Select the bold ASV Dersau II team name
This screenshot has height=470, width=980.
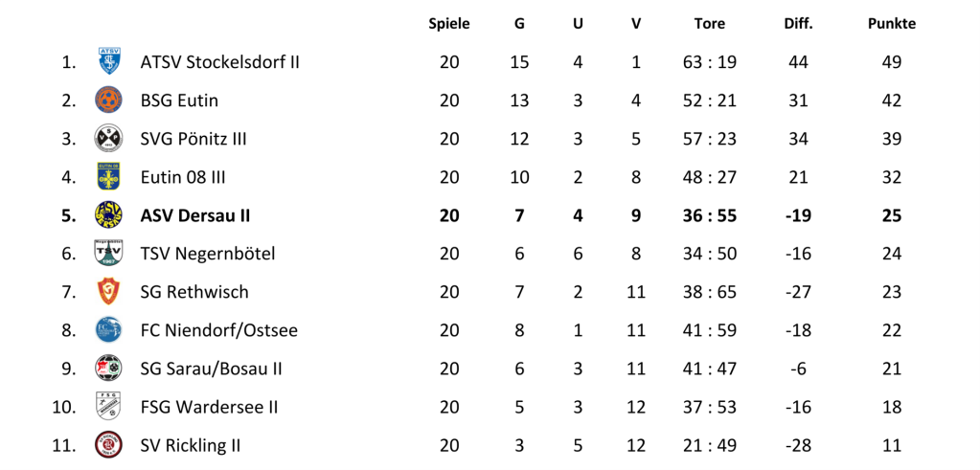pyautogui.click(x=194, y=215)
